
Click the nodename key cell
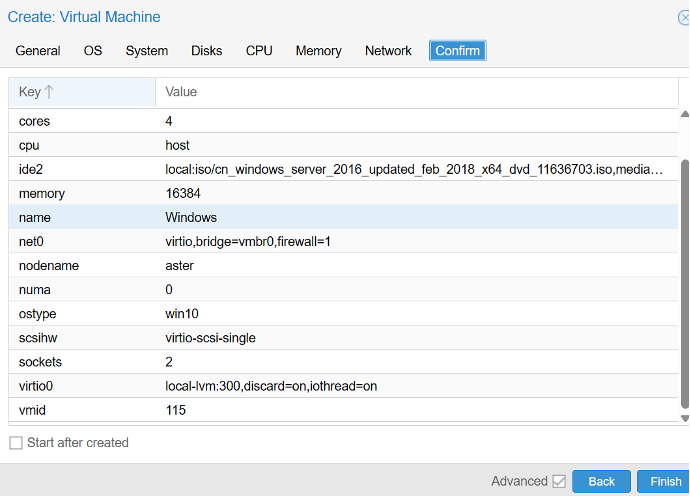(82, 266)
